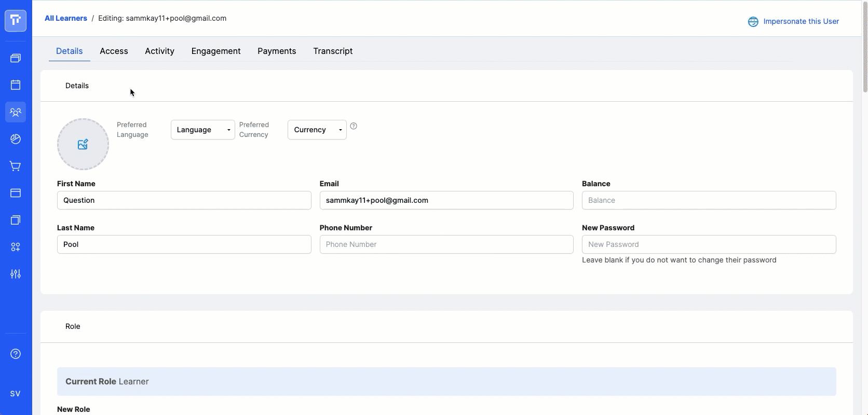Open the credit card icon in the sidebar
This screenshot has height=415, width=868.
coord(16,193)
